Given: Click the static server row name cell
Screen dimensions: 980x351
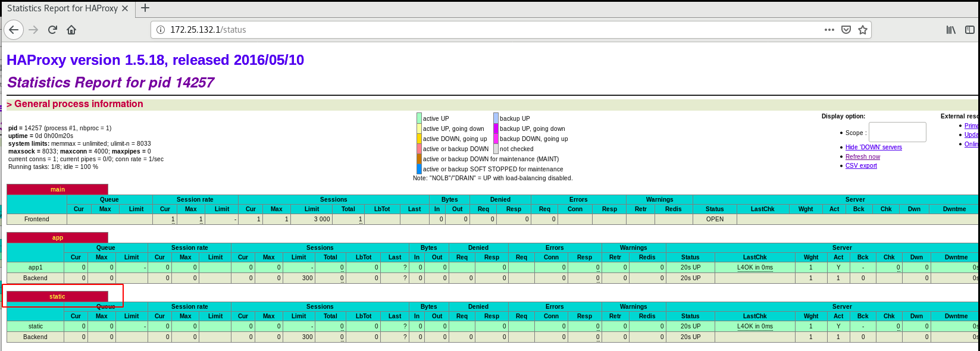Looking at the screenshot, I should [36, 326].
